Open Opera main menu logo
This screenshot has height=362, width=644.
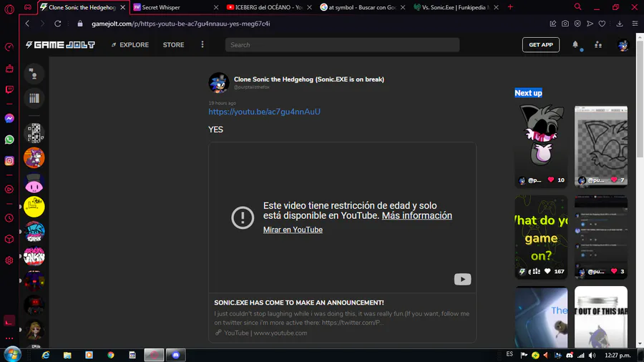(9, 9)
